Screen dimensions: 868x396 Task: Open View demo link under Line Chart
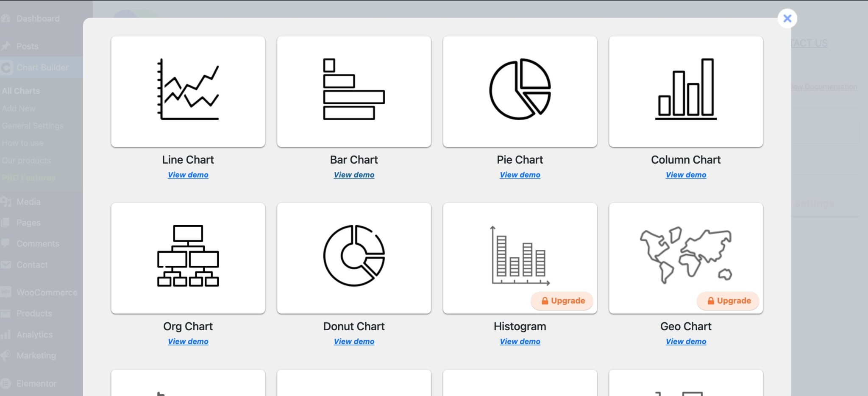pyautogui.click(x=188, y=175)
